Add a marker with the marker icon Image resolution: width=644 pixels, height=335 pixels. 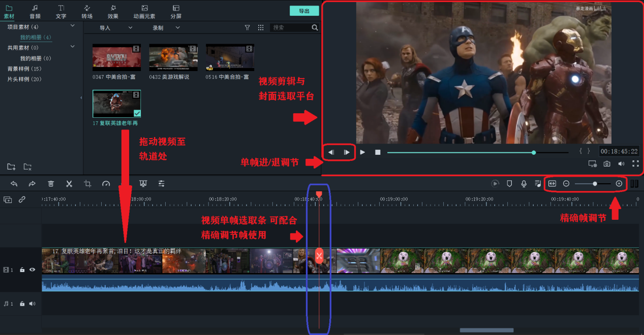click(509, 184)
